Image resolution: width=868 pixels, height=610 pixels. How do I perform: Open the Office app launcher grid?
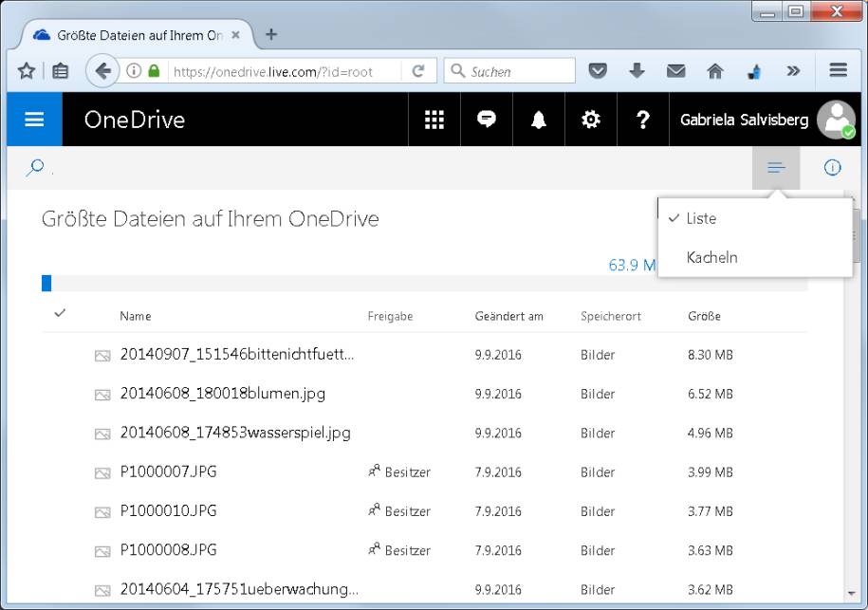tap(434, 120)
